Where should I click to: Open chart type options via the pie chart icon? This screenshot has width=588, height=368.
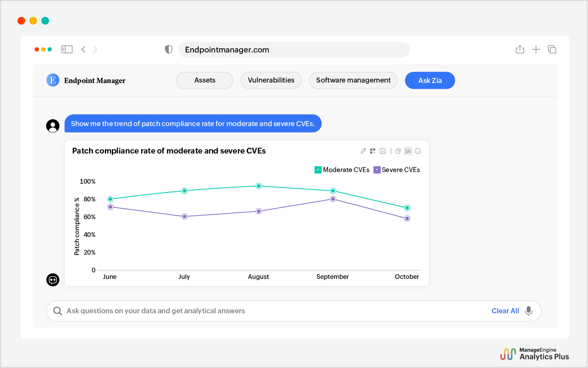pyautogui.click(x=398, y=151)
